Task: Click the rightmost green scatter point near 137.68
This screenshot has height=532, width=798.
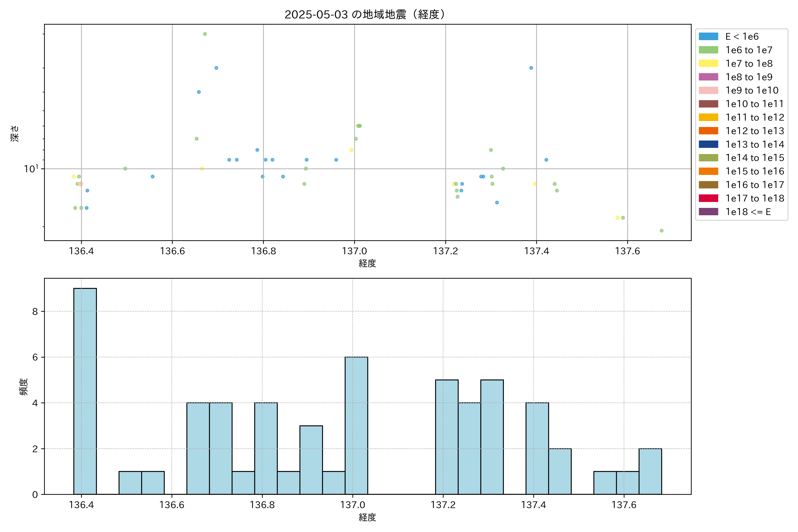Action: (662, 231)
